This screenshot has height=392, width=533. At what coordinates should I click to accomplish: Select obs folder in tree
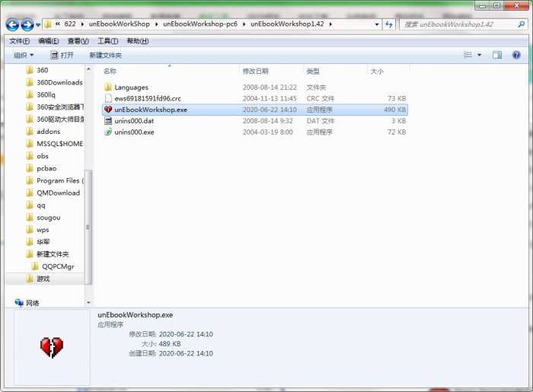[x=43, y=156]
